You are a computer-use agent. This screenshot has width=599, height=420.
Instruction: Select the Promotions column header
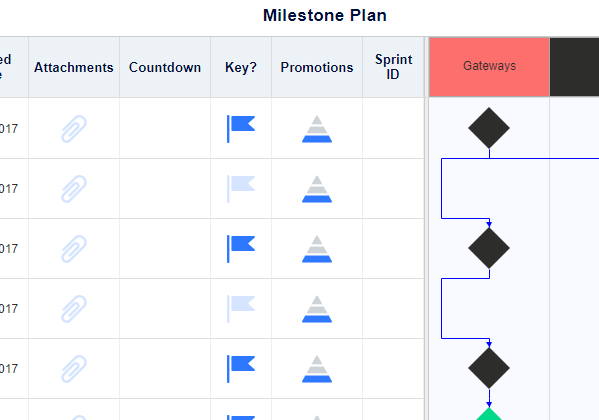pos(317,67)
